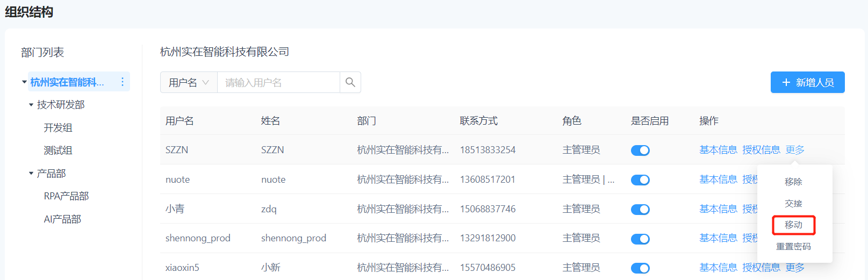Toggle the enabled switch for 小青

pos(640,210)
